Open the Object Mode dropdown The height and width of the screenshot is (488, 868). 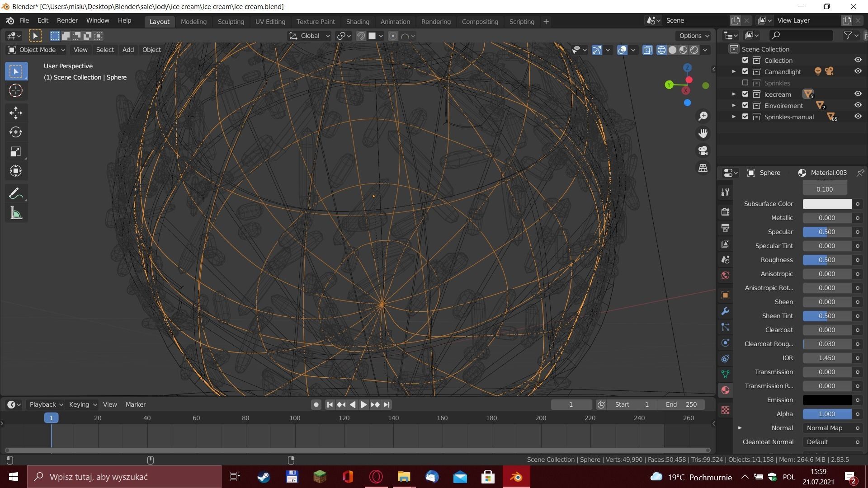(36, 50)
